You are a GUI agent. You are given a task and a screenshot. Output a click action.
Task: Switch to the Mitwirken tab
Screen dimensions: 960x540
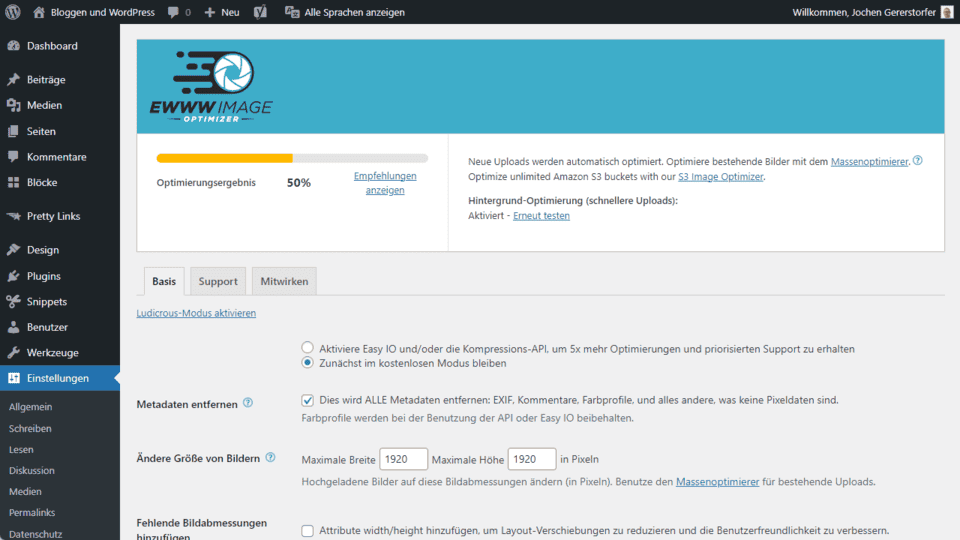(284, 282)
